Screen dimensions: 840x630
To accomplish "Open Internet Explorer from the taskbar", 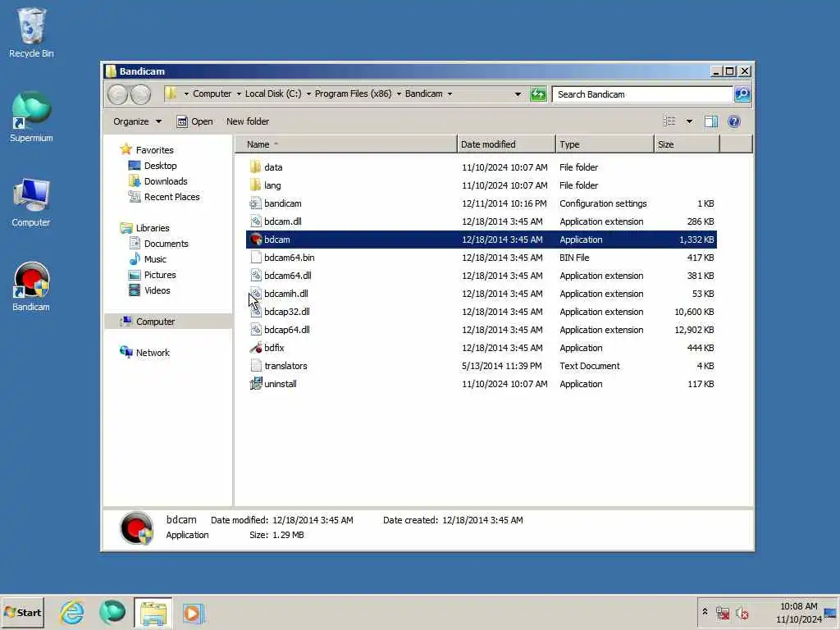I will 72,613.
